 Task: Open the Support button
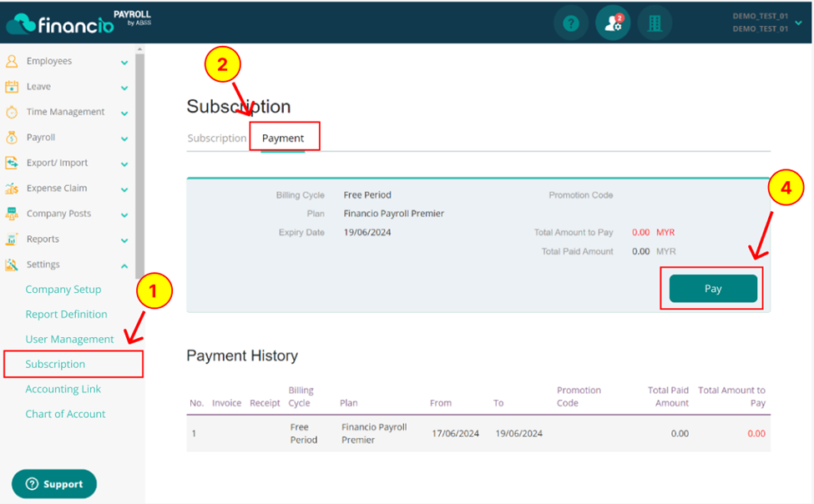click(x=54, y=484)
